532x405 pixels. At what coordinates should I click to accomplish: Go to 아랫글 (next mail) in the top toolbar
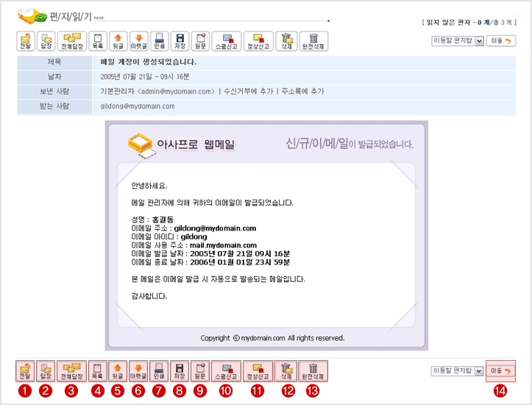(138, 40)
